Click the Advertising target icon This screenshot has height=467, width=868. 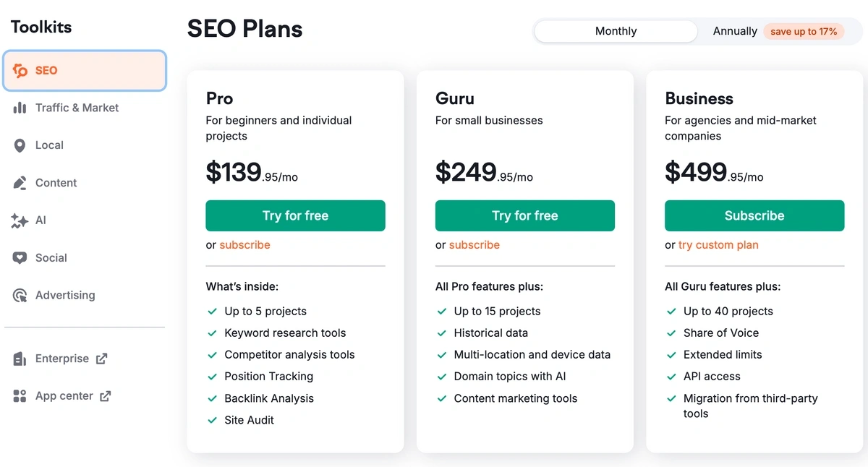click(x=20, y=296)
